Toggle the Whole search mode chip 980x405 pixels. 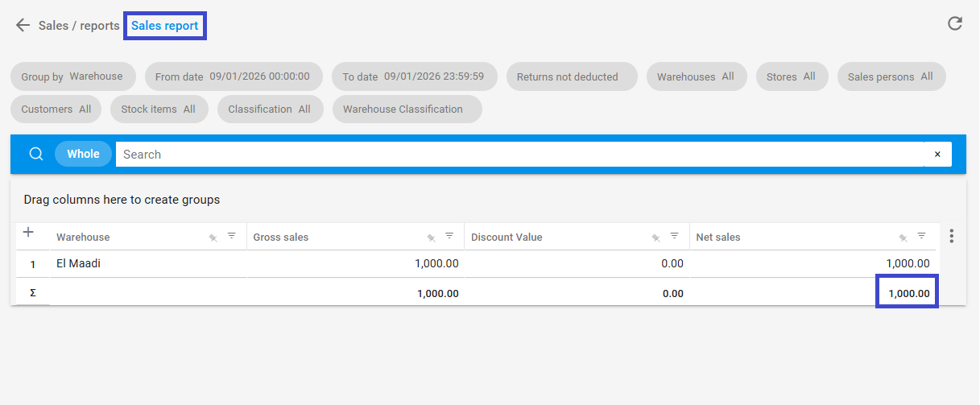tap(83, 154)
